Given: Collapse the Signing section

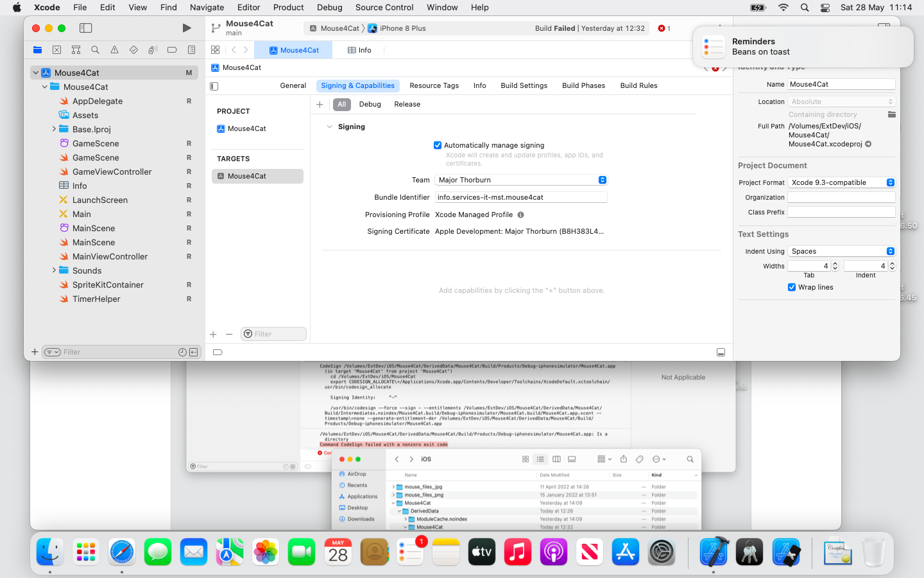Looking at the screenshot, I should pyautogui.click(x=330, y=127).
